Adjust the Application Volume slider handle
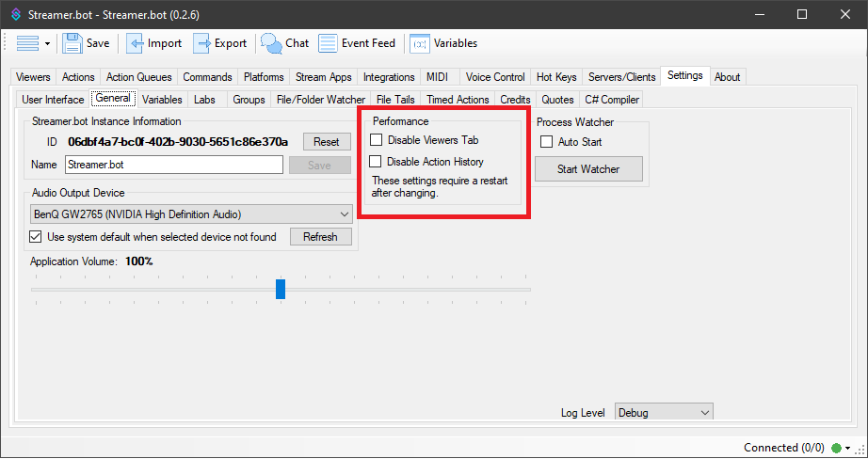Image resolution: width=868 pixels, height=459 pixels. [x=281, y=289]
